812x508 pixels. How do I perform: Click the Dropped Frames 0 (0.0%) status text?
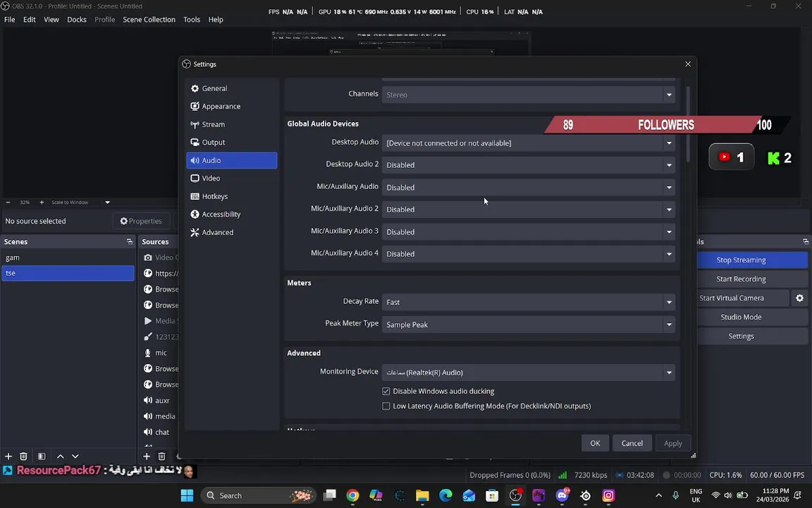(x=510, y=475)
